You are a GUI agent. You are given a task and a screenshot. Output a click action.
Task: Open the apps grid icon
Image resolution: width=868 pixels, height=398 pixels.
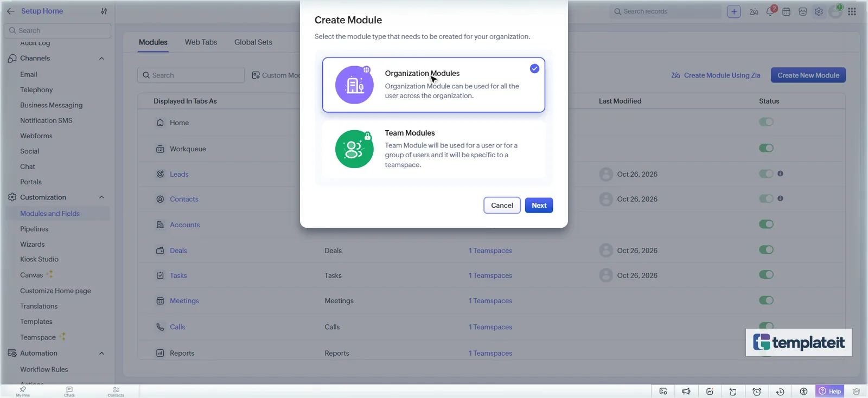click(852, 11)
